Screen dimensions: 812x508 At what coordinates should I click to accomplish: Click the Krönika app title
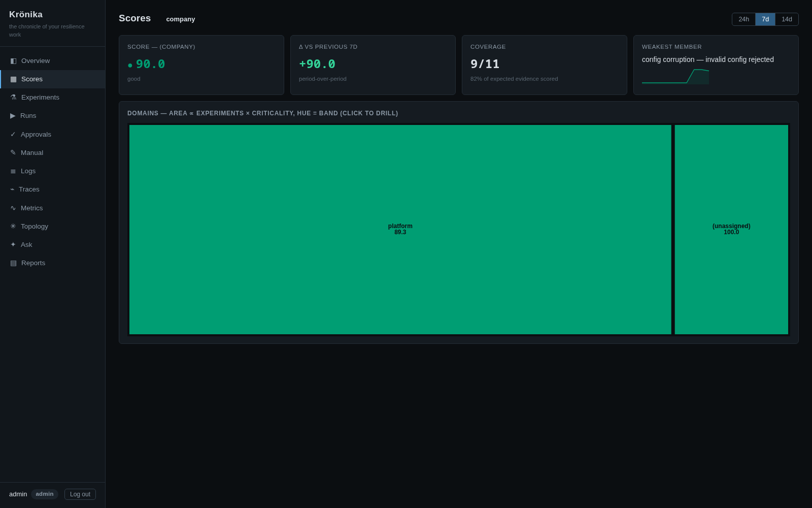(x=26, y=15)
